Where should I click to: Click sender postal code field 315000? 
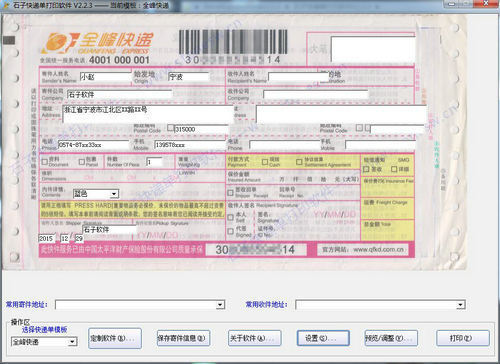(201, 129)
